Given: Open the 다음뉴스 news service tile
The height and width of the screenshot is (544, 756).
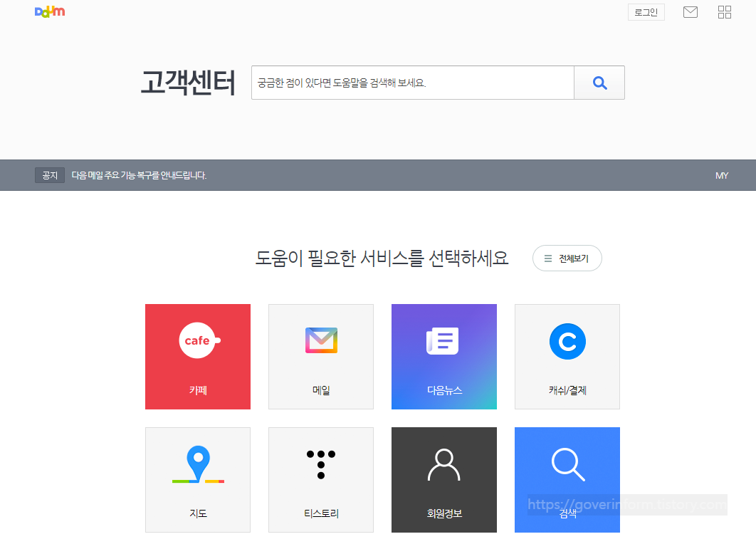Looking at the screenshot, I should (x=444, y=357).
